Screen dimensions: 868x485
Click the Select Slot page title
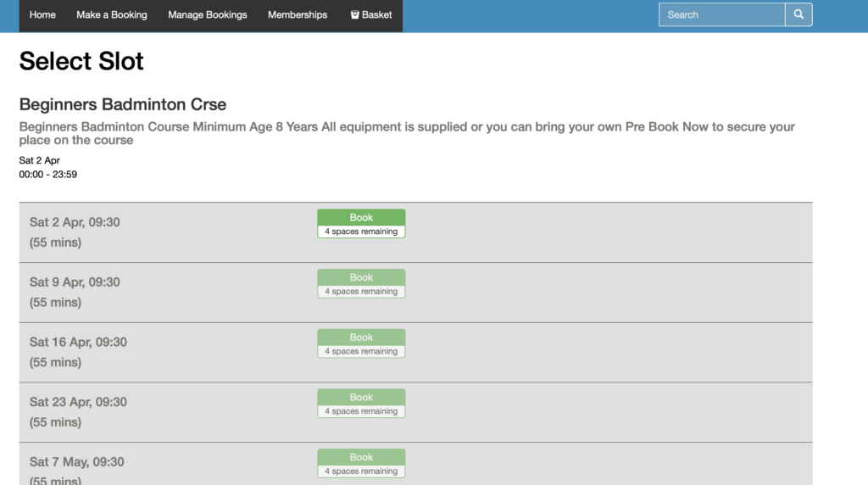coord(81,61)
